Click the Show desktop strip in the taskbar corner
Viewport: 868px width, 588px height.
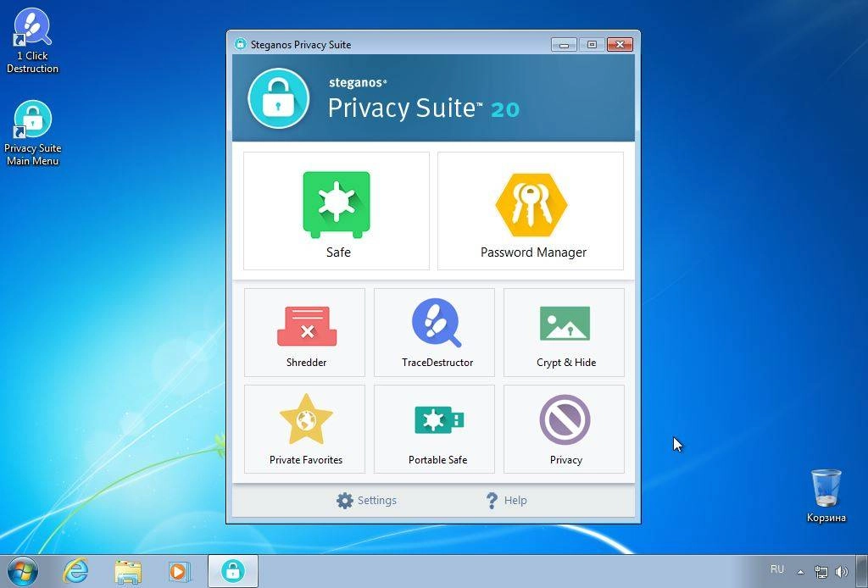pos(864,571)
